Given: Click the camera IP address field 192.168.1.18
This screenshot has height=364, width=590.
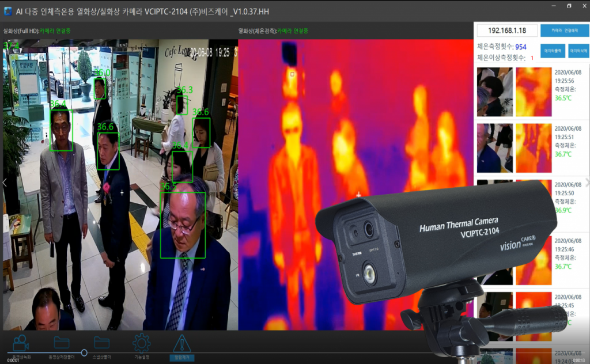Looking at the screenshot, I should coord(507,31).
